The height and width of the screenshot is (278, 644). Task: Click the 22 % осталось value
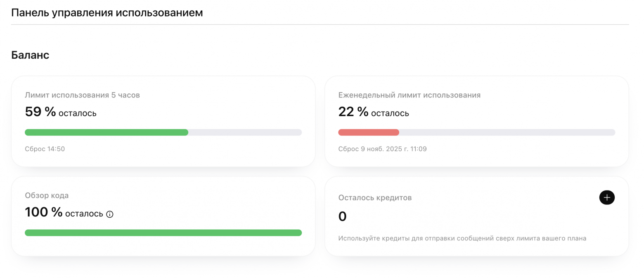click(x=374, y=112)
